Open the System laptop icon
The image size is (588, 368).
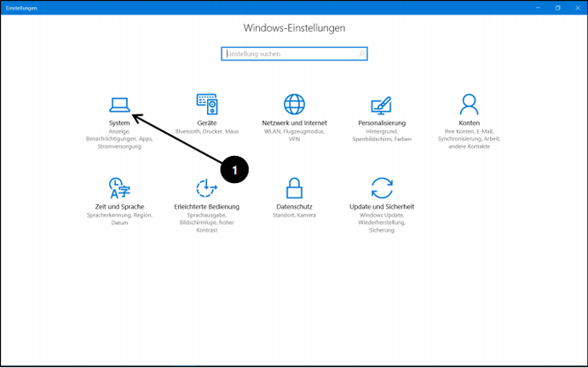click(119, 105)
